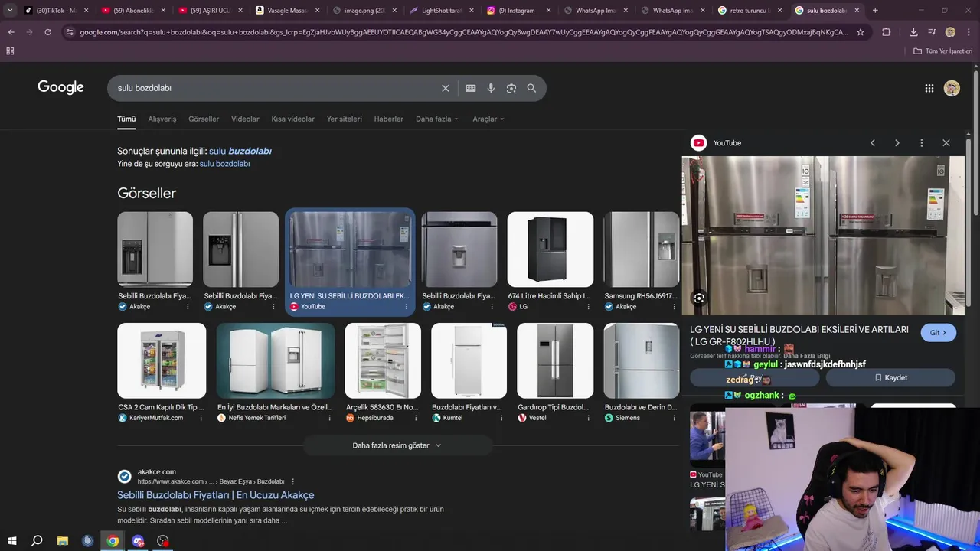Clear the search box with X icon
This screenshot has height=551, width=980.
pyautogui.click(x=446, y=88)
